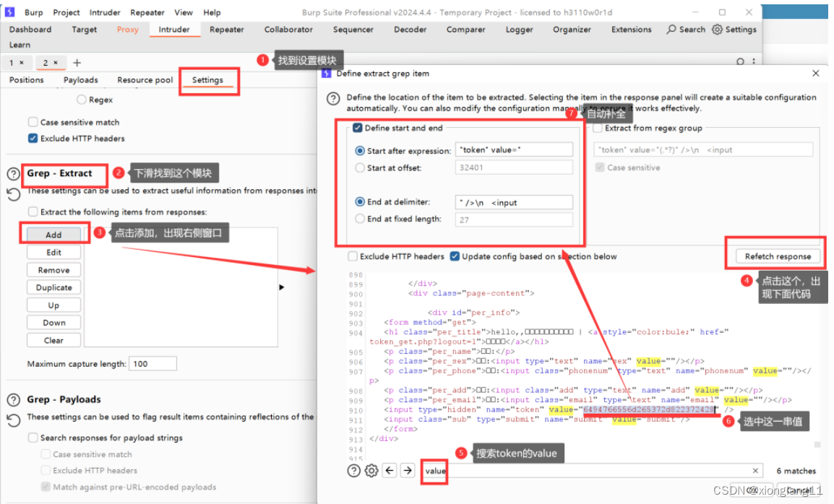Click the Duplicate button

53,287
